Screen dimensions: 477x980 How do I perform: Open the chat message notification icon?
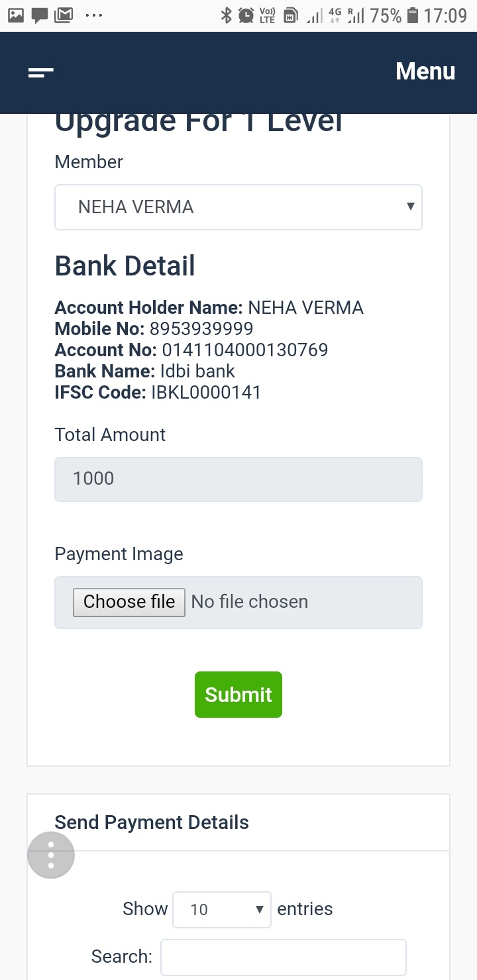pyautogui.click(x=40, y=16)
